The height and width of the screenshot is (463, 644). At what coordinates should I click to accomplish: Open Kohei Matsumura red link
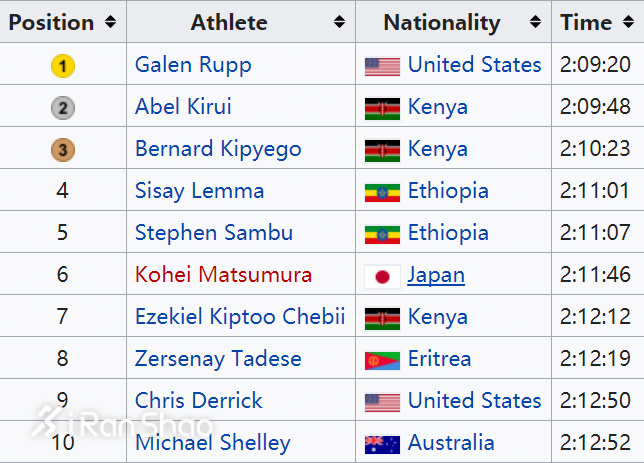[223, 275]
